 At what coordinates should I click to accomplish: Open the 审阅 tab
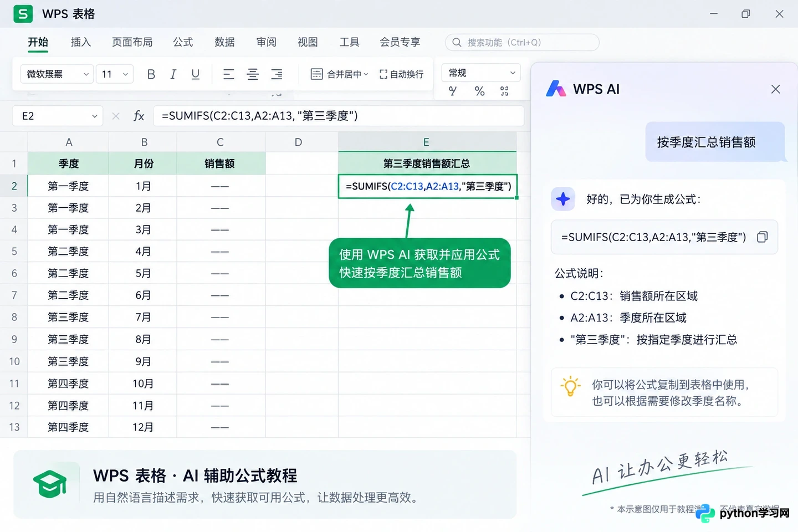tap(266, 42)
